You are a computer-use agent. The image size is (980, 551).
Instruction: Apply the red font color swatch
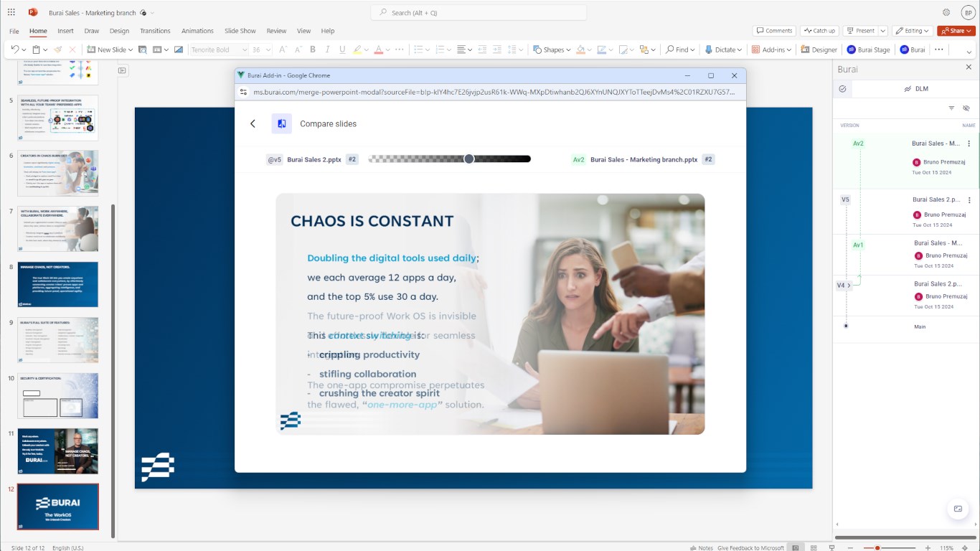point(380,50)
